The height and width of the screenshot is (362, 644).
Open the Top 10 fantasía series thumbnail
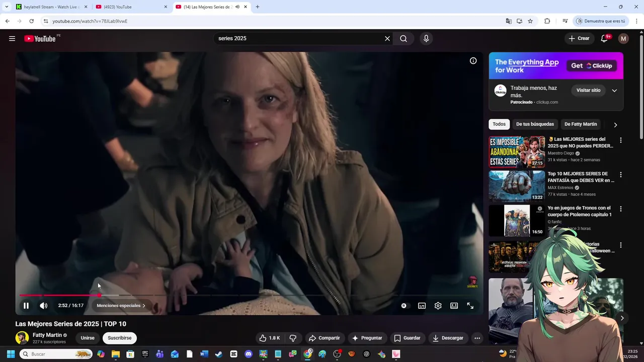pyautogui.click(x=517, y=186)
